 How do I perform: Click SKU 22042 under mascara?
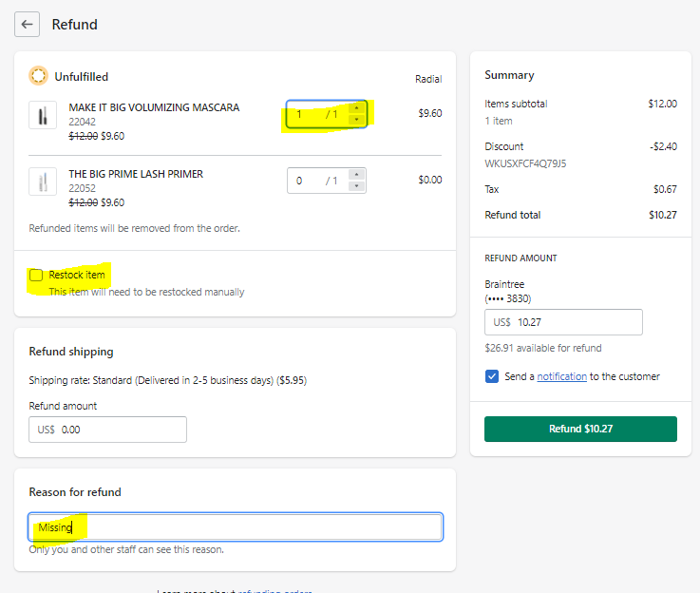point(82,122)
